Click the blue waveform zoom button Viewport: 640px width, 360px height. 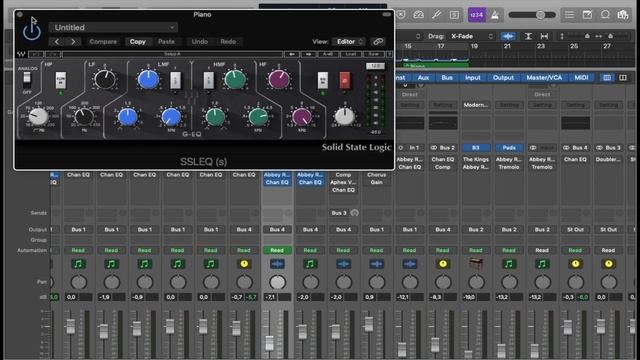pyautogui.click(x=508, y=36)
